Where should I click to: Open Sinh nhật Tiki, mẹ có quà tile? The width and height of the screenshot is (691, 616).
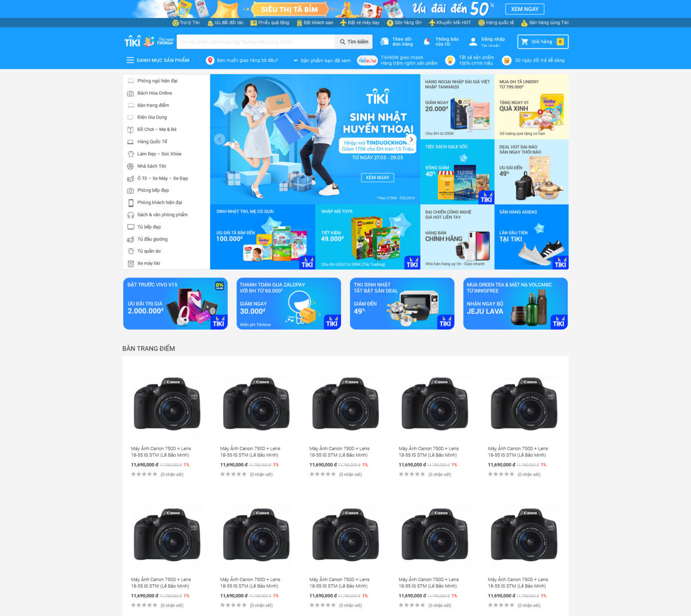(263, 237)
